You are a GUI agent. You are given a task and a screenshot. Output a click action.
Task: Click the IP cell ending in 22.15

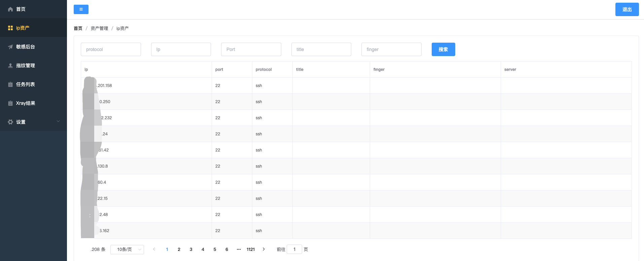(x=146, y=199)
